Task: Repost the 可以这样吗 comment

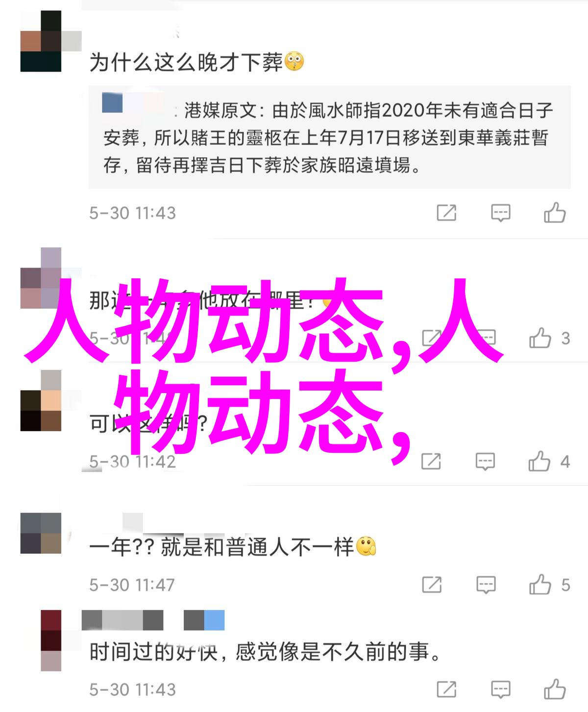Action: [x=431, y=461]
